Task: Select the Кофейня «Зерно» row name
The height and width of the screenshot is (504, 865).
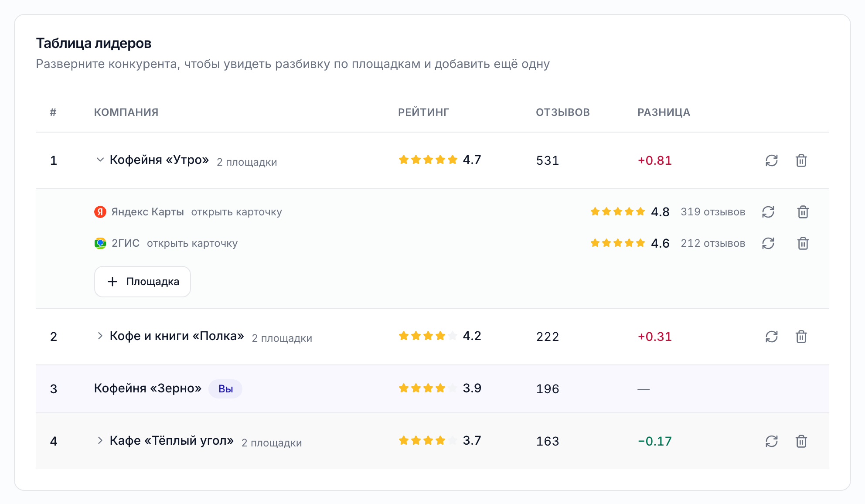Action: [x=148, y=388]
